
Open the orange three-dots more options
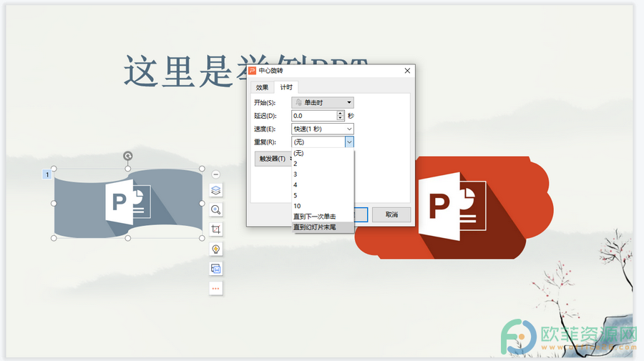[215, 288]
